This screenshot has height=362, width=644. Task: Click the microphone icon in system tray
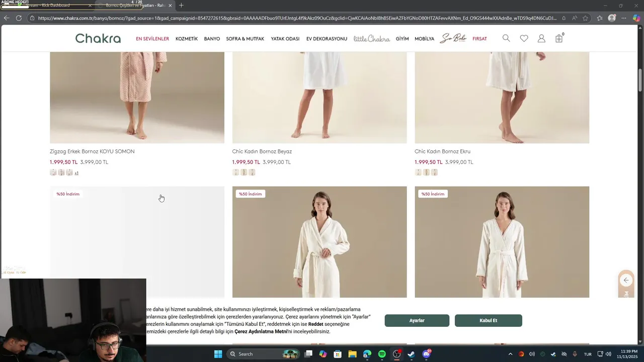pos(575,354)
